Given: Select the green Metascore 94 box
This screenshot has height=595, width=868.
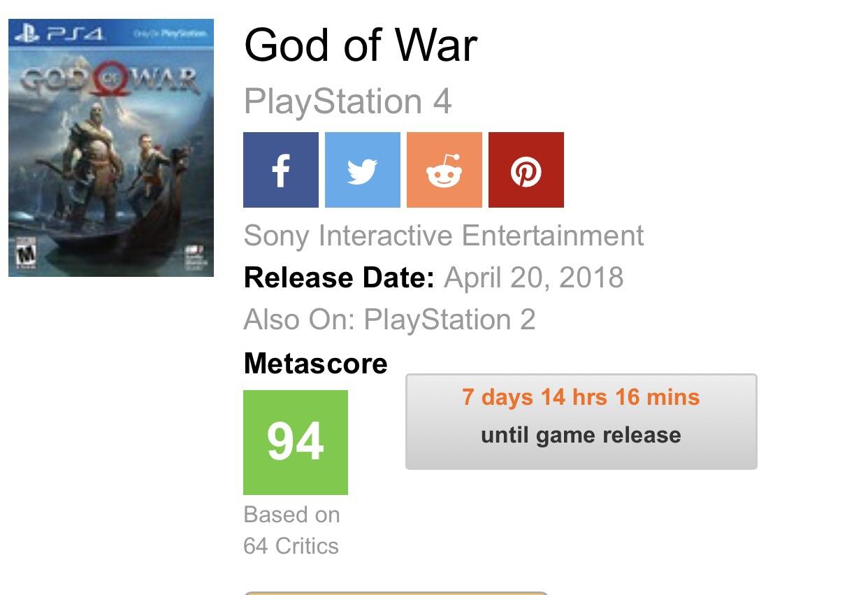Looking at the screenshot, I should point(294,440).
